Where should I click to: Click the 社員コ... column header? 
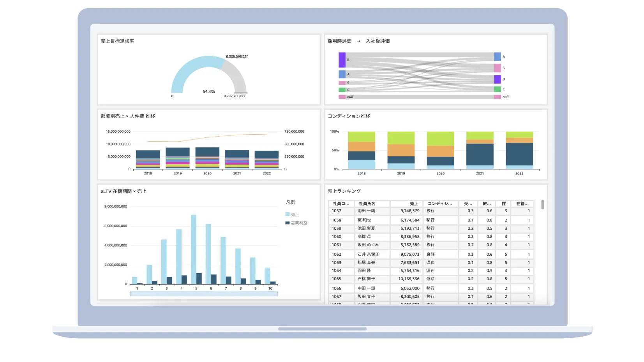click(x=341, y=204)
